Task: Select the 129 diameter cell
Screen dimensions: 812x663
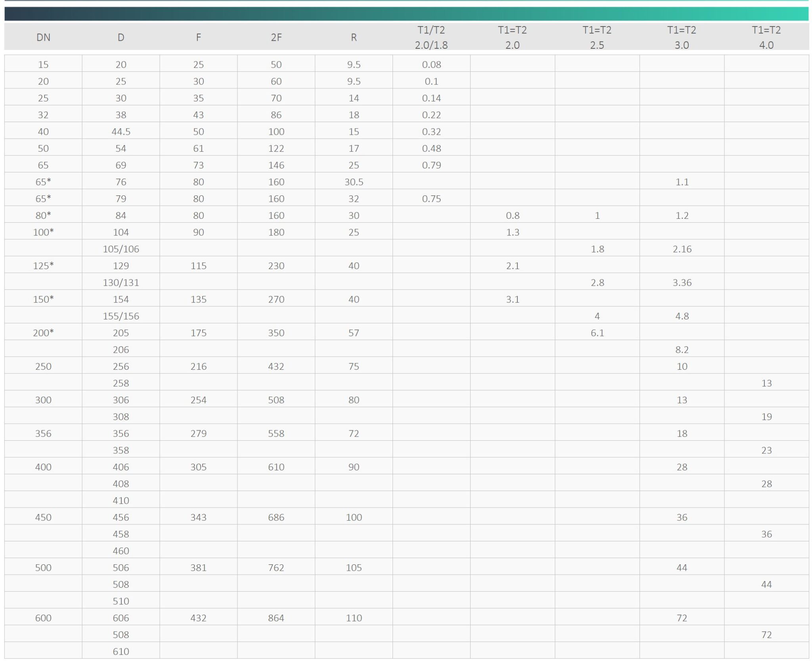Action: pyautogui.click(x=121, y=266)
